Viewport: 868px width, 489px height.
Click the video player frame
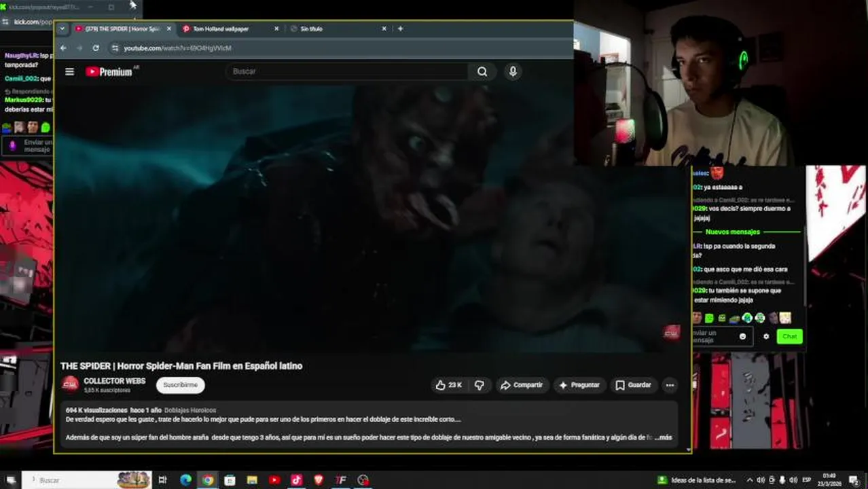pos(372,219)
